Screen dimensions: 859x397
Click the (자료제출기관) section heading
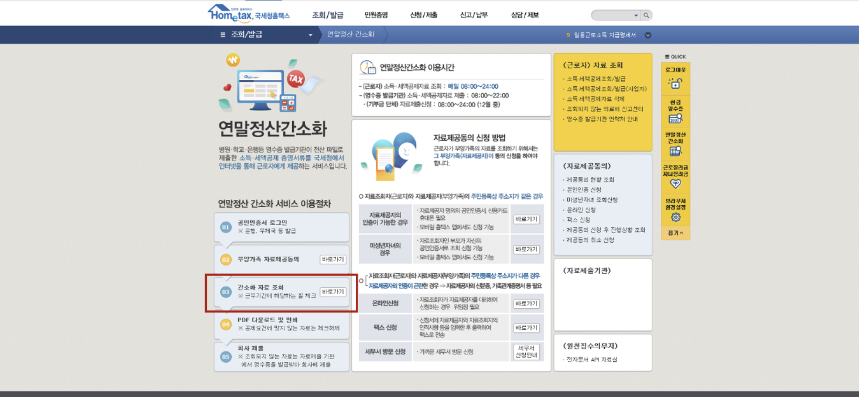[587, 271]
